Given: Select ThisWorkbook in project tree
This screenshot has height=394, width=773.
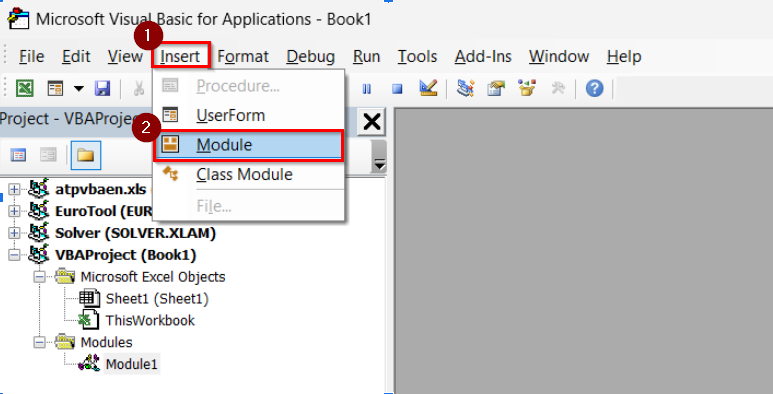Looking at the screenshot, I should (150, 321).
